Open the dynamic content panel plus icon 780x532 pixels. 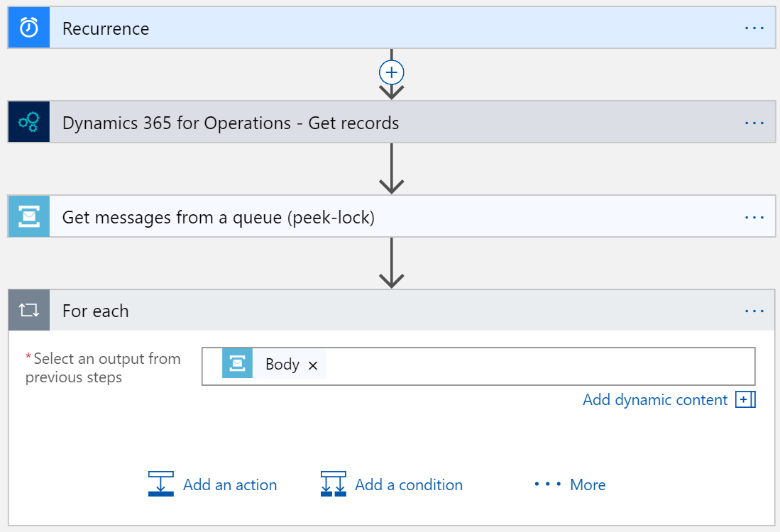[745, 399]
